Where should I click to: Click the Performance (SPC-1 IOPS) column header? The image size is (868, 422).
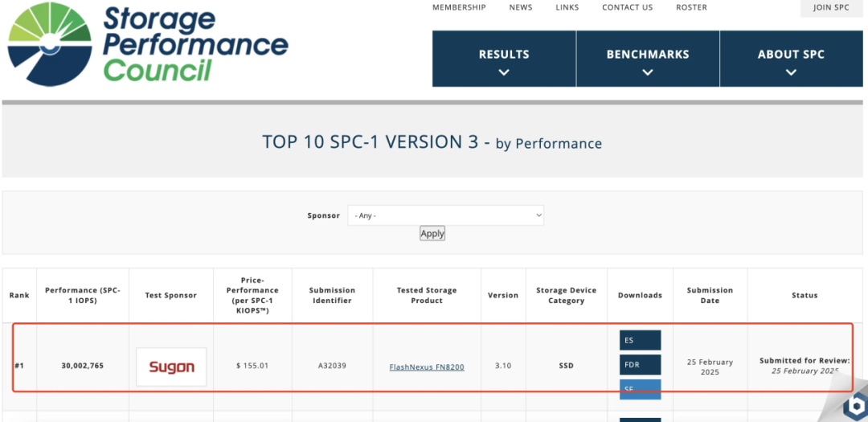(83, 295)
